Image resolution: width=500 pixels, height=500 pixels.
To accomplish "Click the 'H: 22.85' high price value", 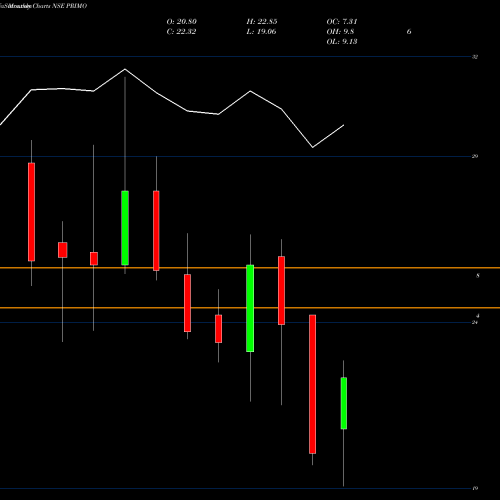I will (x=262, y=22).
